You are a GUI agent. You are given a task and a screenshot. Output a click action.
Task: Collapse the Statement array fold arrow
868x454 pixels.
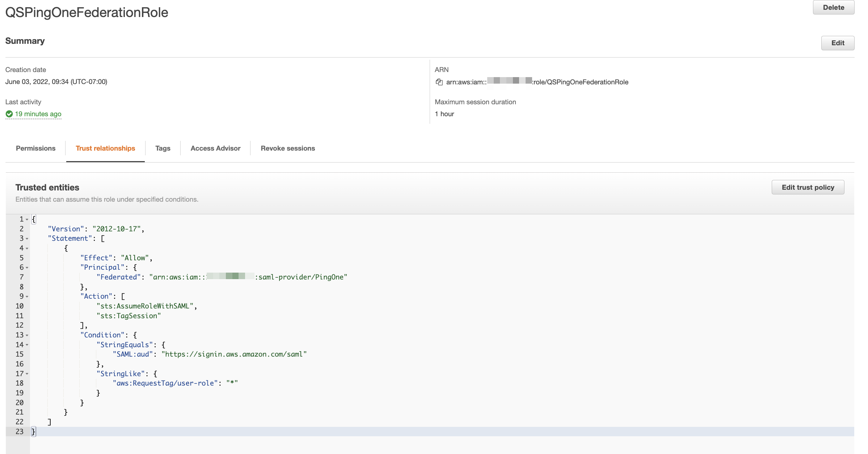coord(27,239)
